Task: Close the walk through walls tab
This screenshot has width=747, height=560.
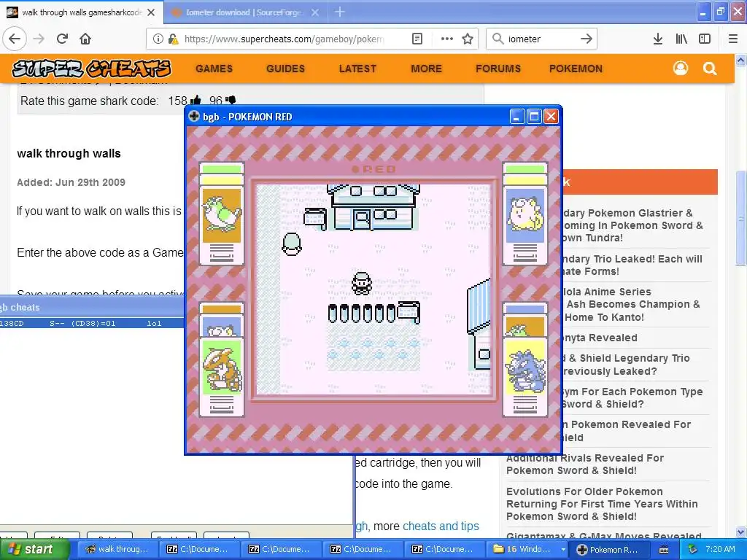Action: (151, 12)
